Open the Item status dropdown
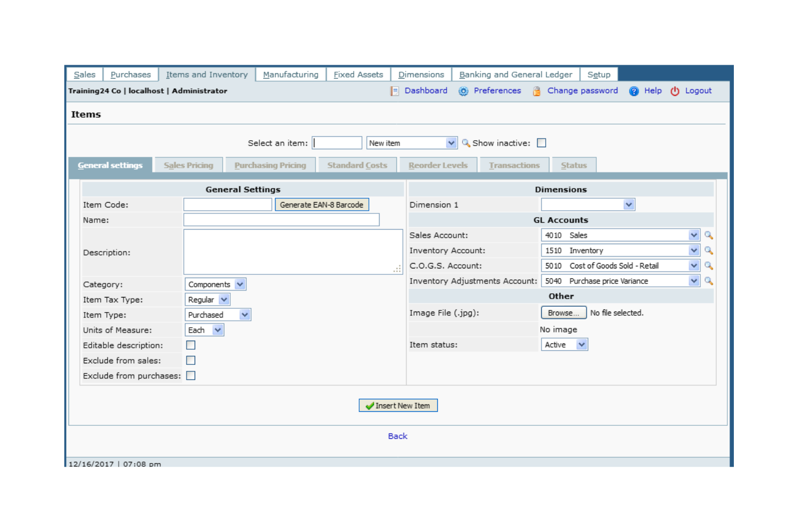The height and width of the screenshot is (532, 798). click(x=564, y=344)
